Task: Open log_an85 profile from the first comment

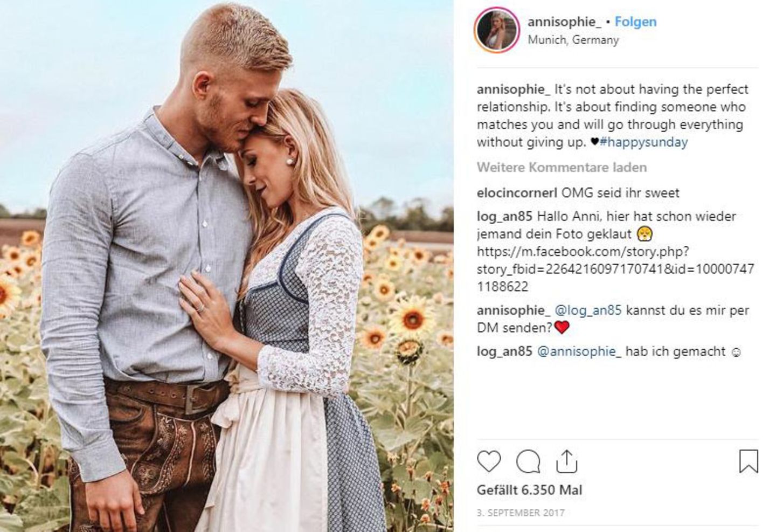Action: click(x=504, y=217)
